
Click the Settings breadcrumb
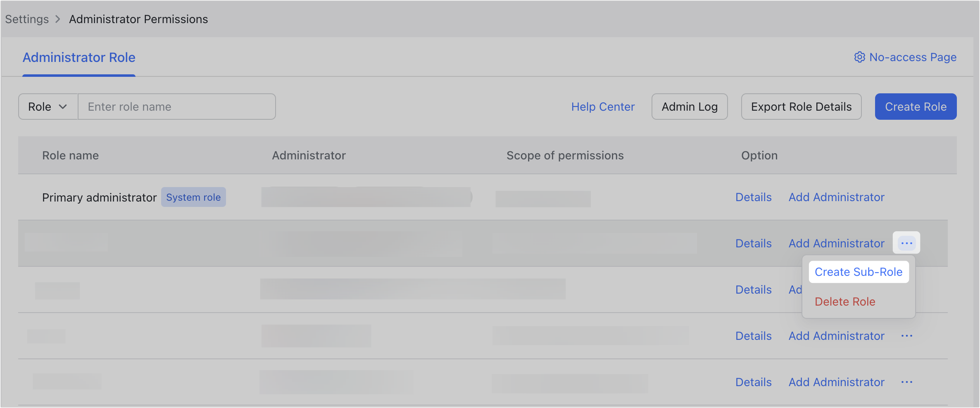coord(27,19)
